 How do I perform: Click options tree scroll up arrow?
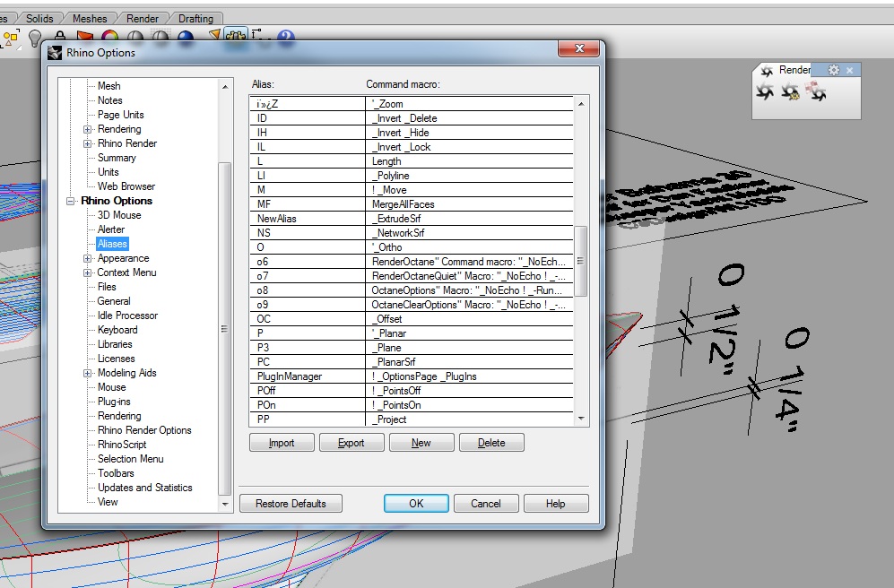tap(225, 87)
